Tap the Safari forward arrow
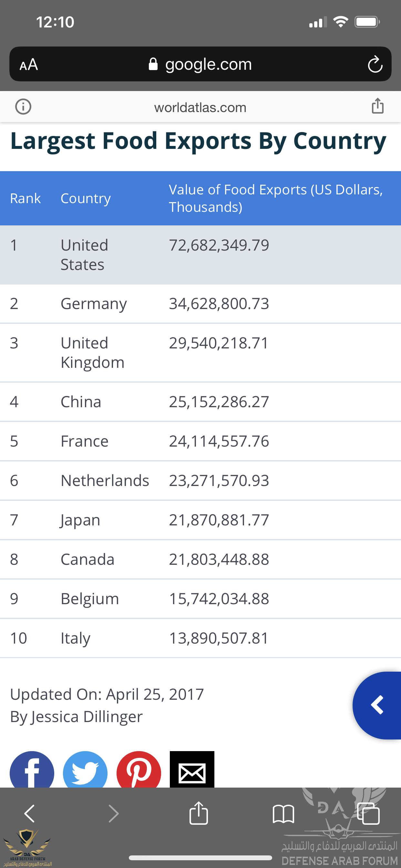401x868 pixels. tap(114, 813)
